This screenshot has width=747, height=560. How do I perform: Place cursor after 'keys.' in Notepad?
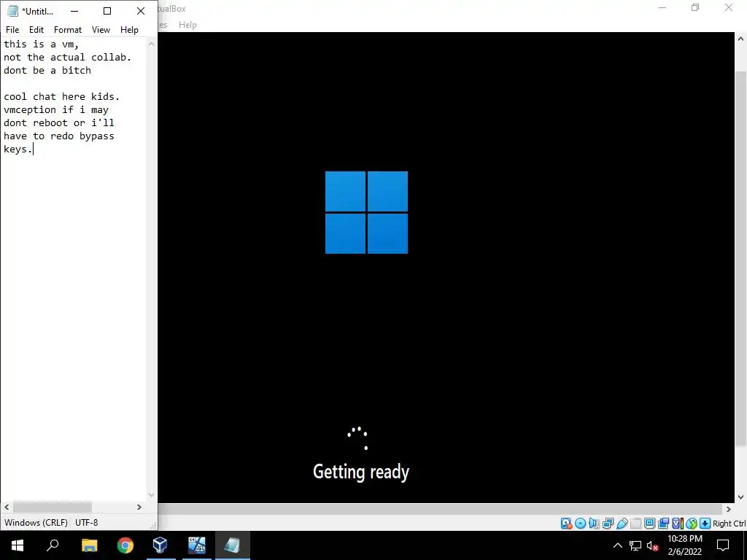click(34, 149)
